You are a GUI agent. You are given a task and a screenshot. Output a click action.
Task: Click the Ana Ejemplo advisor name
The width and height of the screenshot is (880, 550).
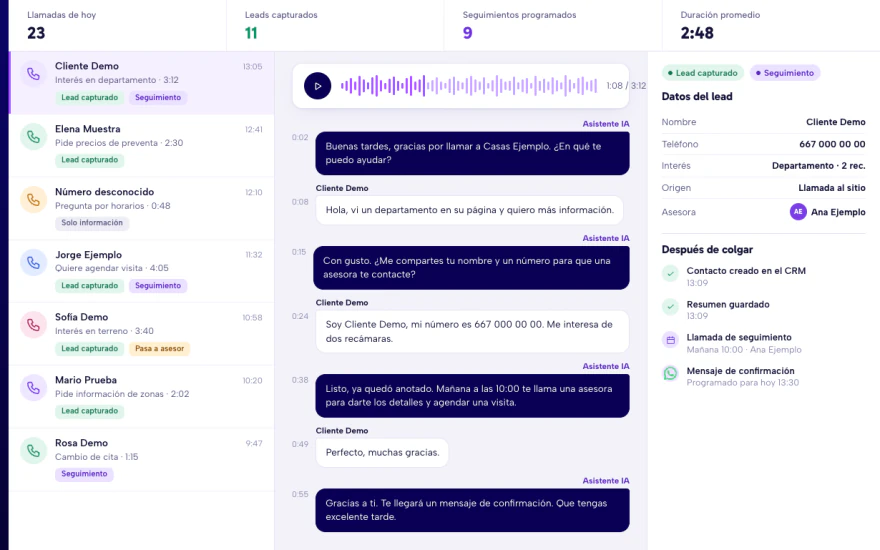coord(838,212)
